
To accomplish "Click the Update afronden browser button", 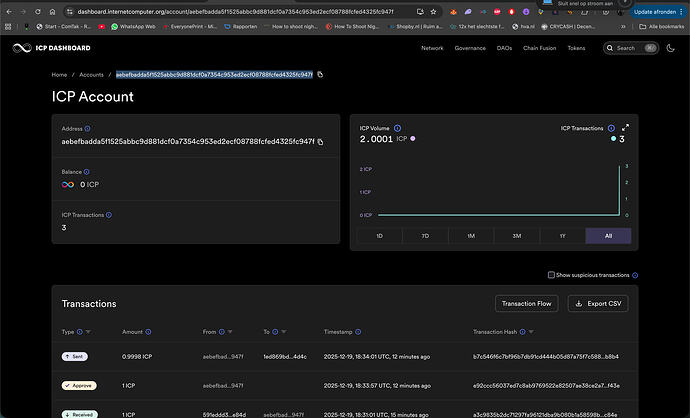I will pos(657,12).
